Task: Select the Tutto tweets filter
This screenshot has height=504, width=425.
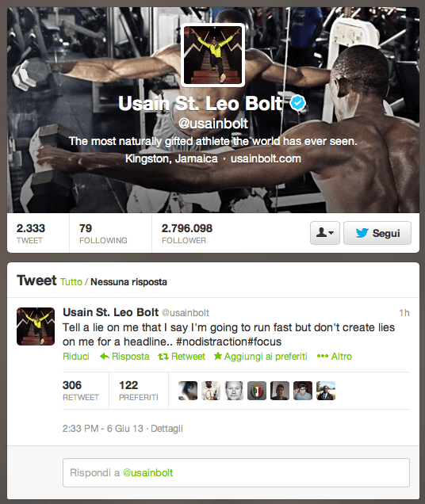Action: (x=71, y=282)
